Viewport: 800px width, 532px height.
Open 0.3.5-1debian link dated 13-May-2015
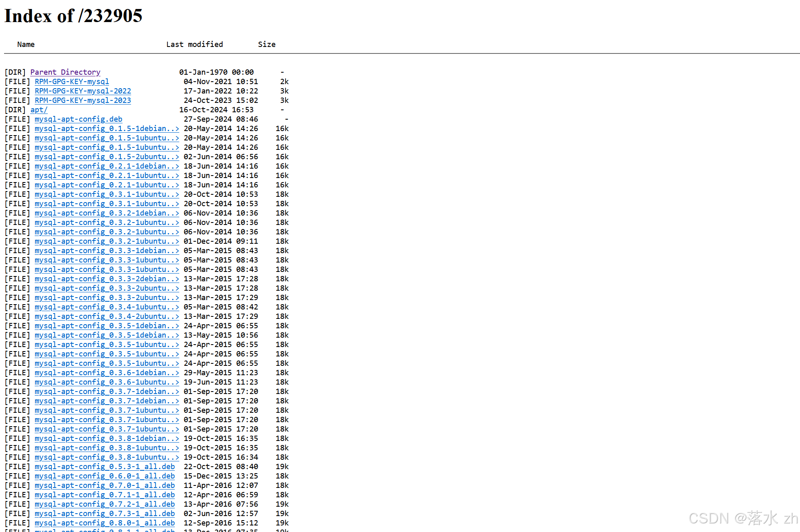[107, 335]
